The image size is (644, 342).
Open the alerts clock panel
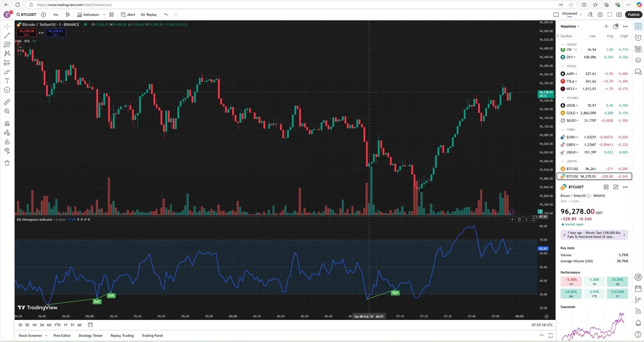[638, 38]
